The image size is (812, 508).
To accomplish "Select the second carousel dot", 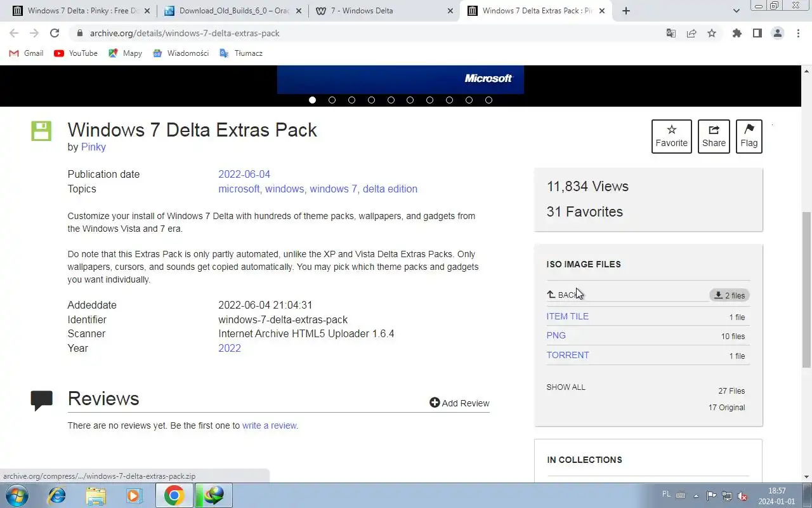I will [332, 100].
